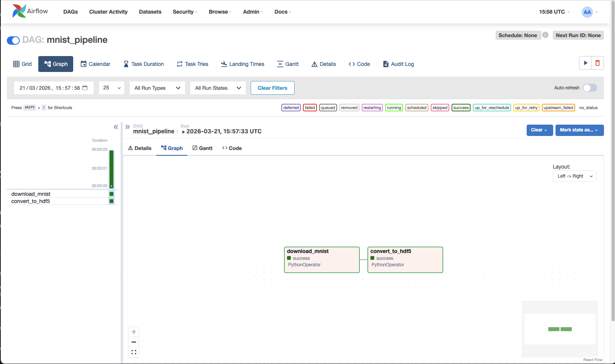The width and height of the screenshot is (615, 364).
Task: Toggle the success state legend filter
Action: (461, 108)
